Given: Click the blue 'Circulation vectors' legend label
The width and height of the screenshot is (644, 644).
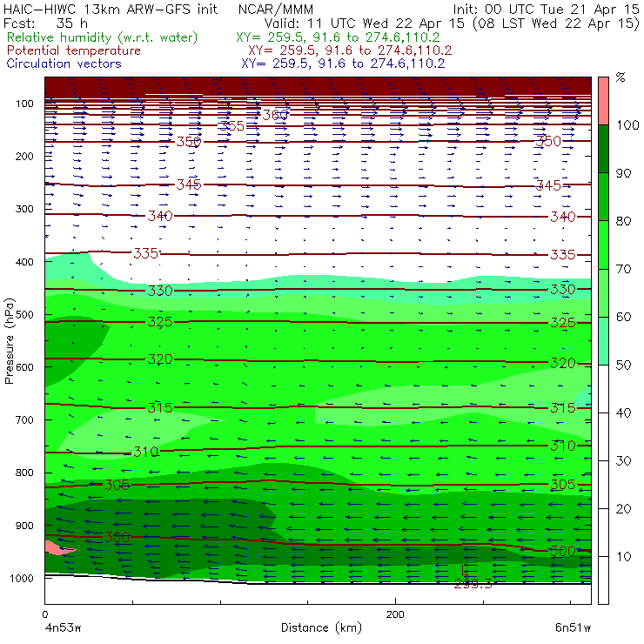Looking at the screenshot, I should point(64,64).
